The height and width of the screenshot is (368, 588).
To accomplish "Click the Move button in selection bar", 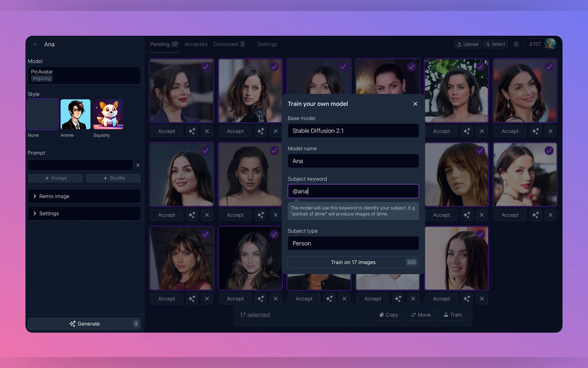I will point(421,315).
